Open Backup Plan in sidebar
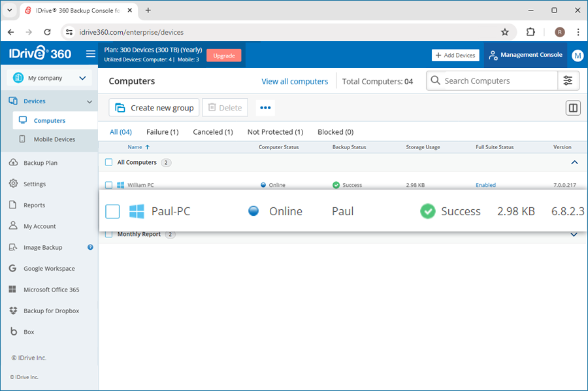Image resolution: width=588 pixels, height=391 pixels. [x=41, y=163]
